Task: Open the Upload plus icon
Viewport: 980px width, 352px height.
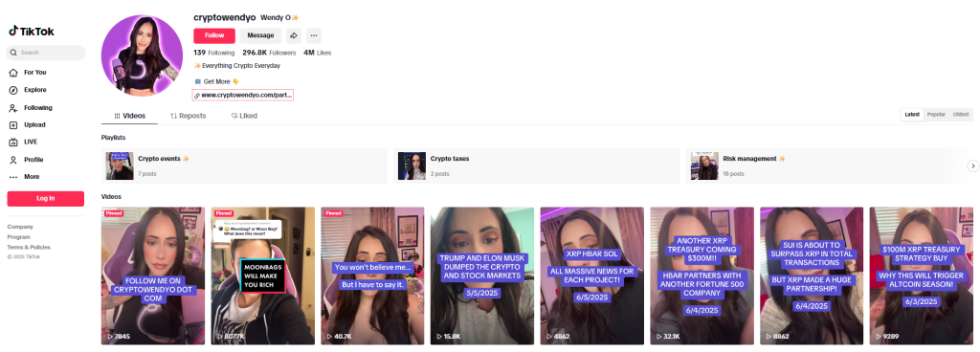Action: click(x=13, y=124)
